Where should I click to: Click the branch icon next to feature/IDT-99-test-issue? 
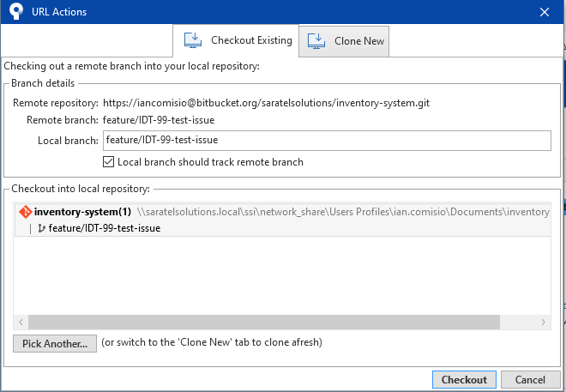coord(41,228)
